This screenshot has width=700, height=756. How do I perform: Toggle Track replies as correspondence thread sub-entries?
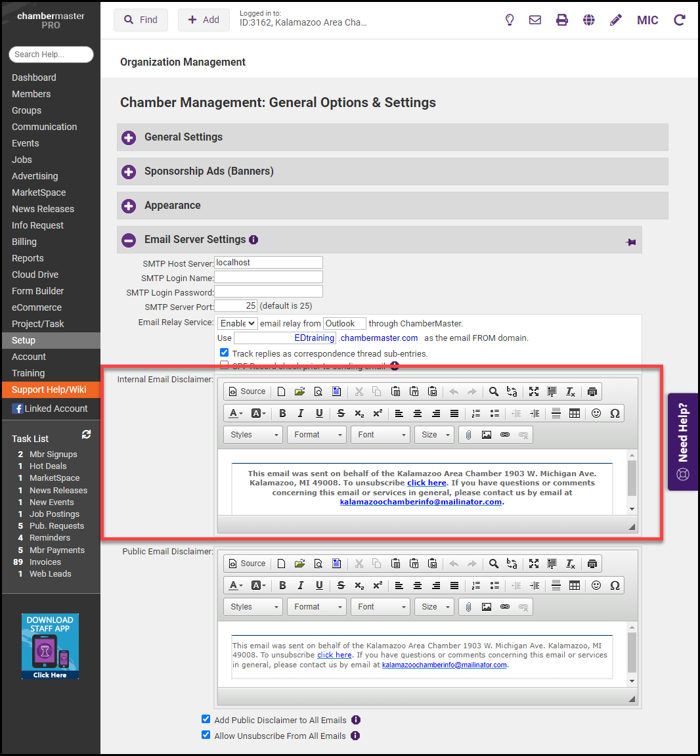(x=225, y=352)
